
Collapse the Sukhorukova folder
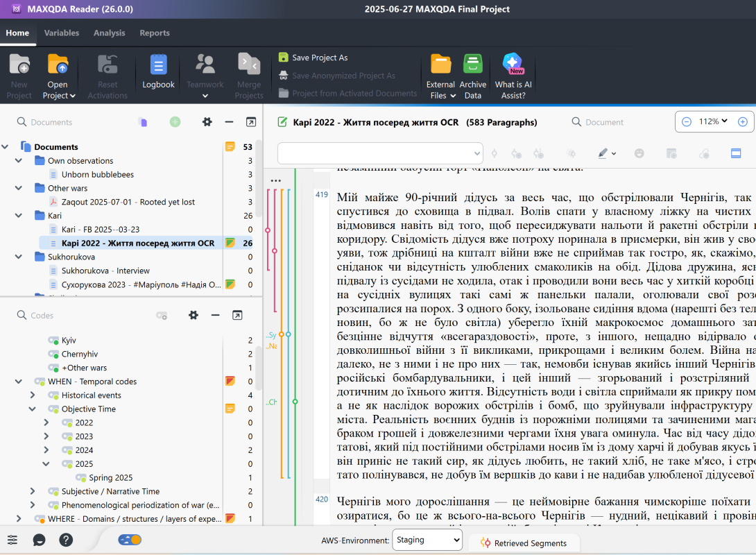(x=19, y=257)
